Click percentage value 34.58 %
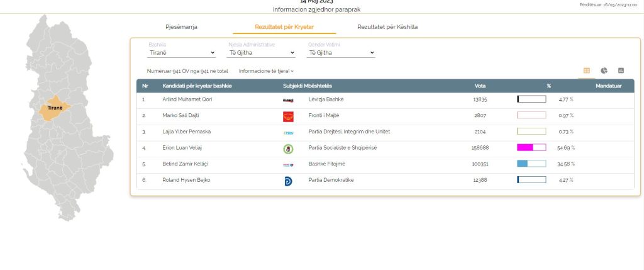 566,164
